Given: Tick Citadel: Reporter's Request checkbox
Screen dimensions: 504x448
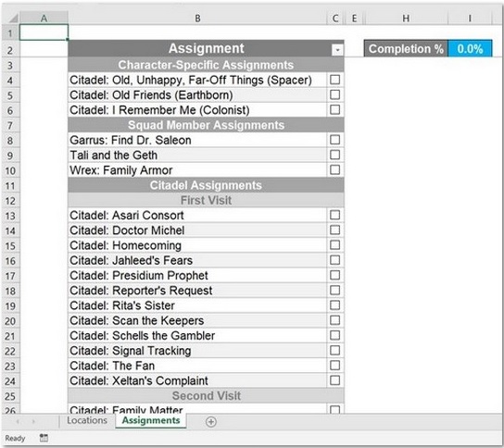Looking at the screenshot, I should (x=334, y=291).
